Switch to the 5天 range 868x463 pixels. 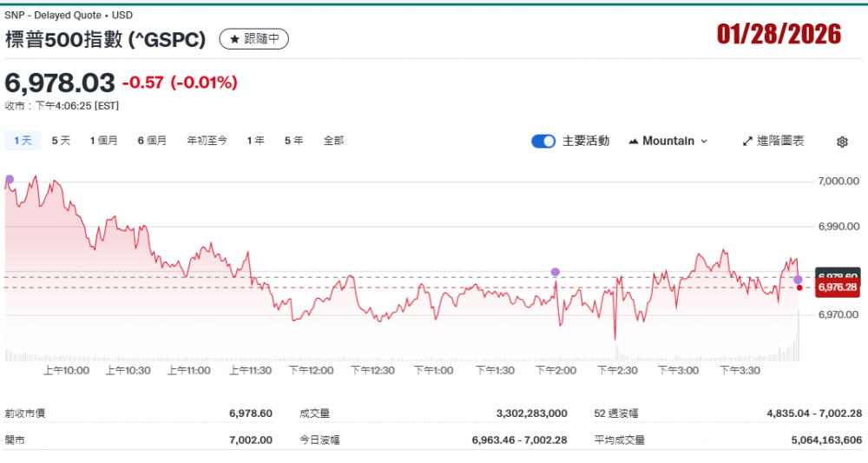click(x=61, y=140)
